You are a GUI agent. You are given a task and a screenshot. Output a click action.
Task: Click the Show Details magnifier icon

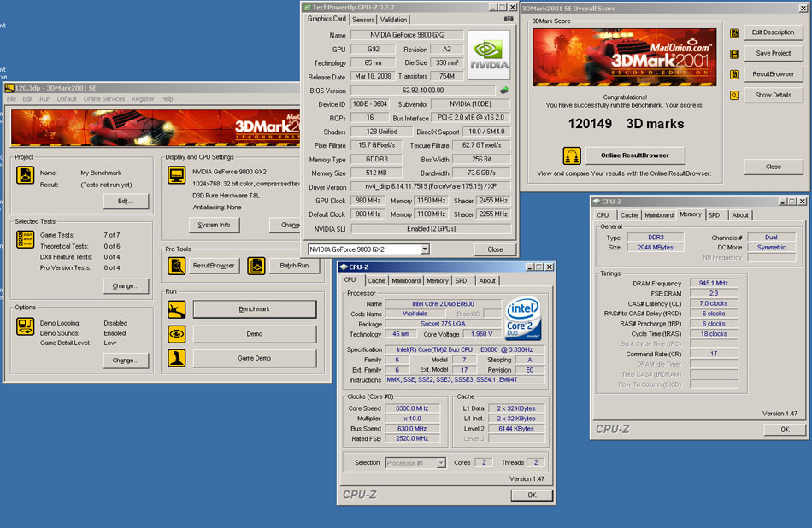[734, 95]
